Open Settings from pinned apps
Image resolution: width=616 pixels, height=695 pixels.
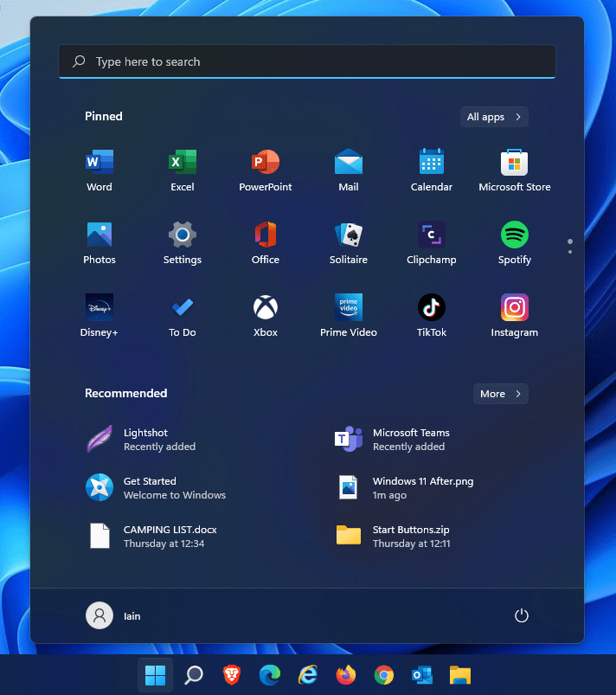(183, 242)
